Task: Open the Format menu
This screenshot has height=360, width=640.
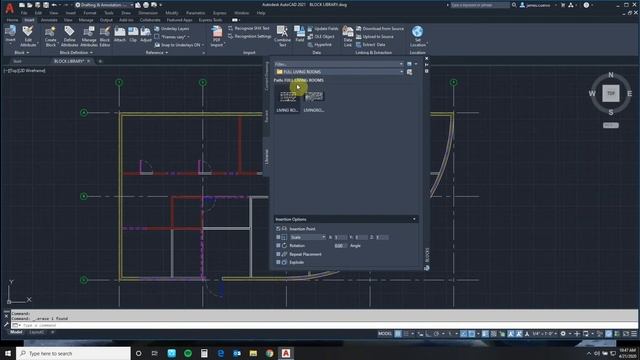Action: pyautogui.click(x=90, y=13)
